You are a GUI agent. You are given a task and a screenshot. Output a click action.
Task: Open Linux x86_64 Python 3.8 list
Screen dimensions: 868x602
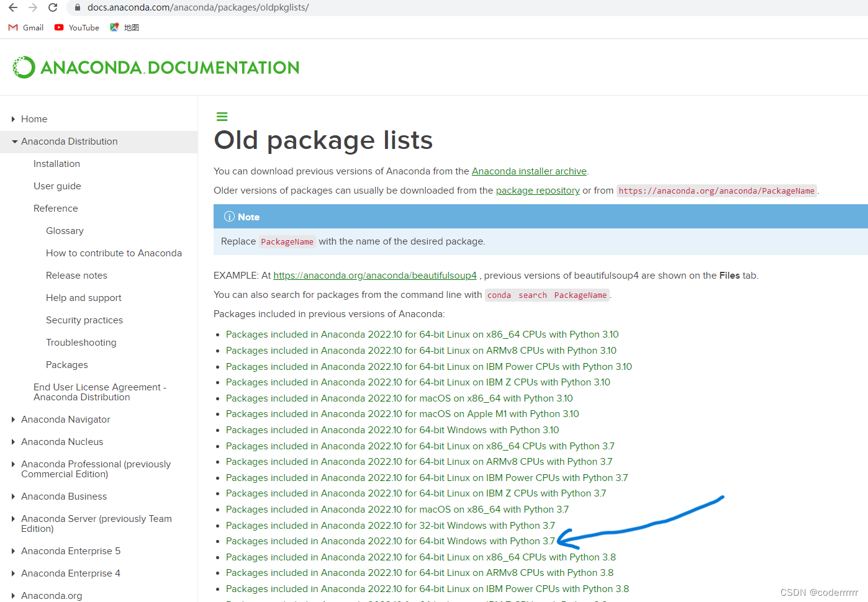(421, 557)
